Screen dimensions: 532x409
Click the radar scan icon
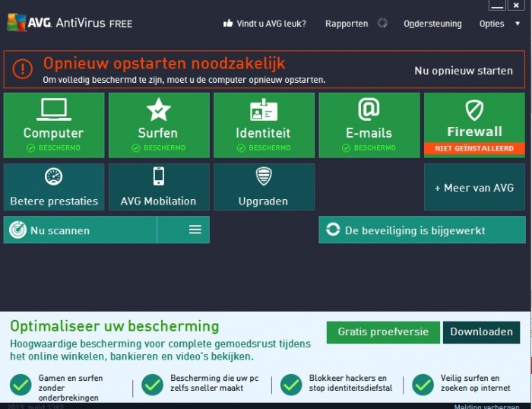[17, 230]
